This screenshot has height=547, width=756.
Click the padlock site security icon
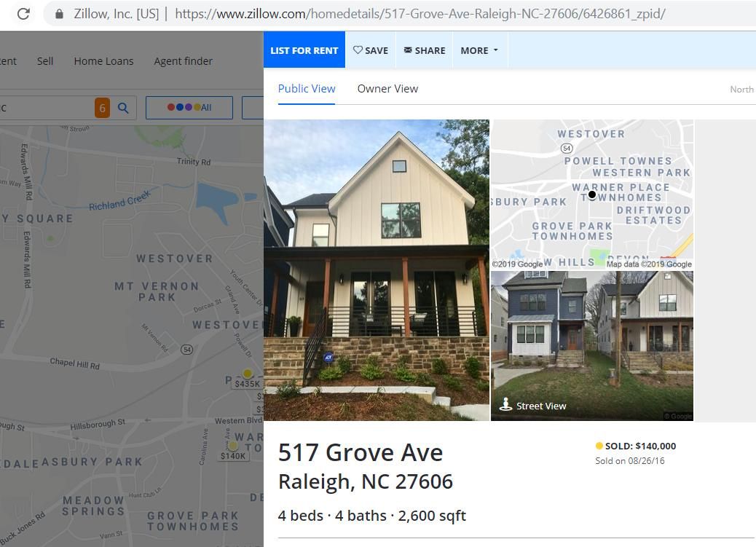[x=59, y=14]
